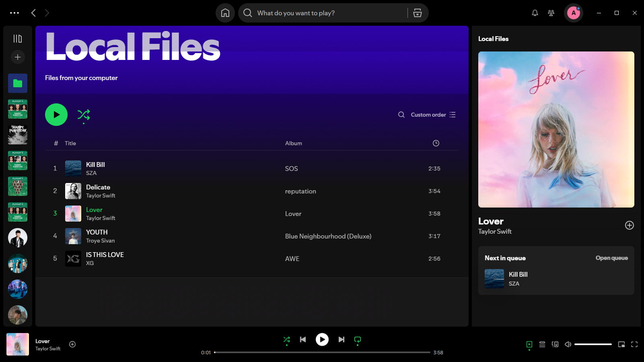Click the song progress bar
Viewport: 644px width, 362px height.
(x=322, y=352)
